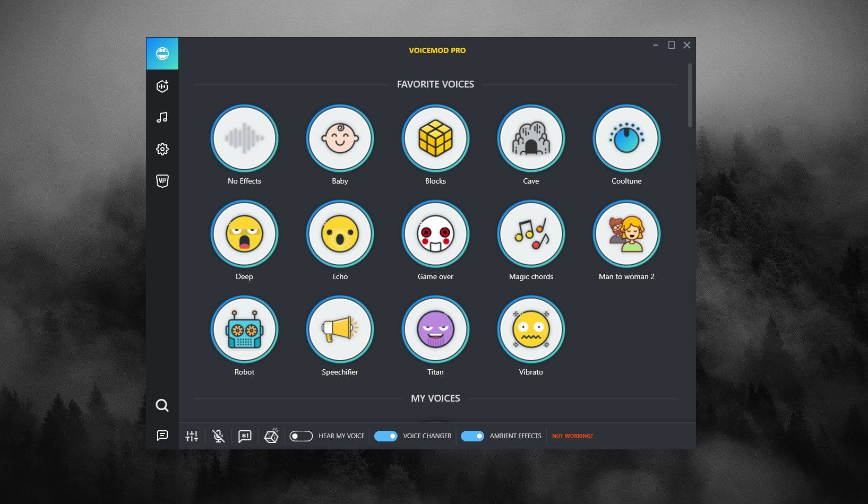This screenshot has width=868, height=504.
Task: Enable Hear My Voice
Action: (300, 436)
